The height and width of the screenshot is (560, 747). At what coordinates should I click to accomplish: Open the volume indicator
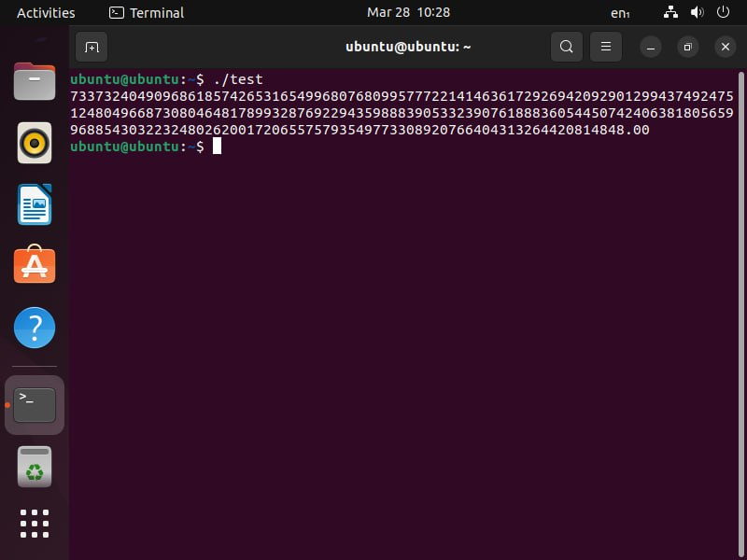coord(697,12)
